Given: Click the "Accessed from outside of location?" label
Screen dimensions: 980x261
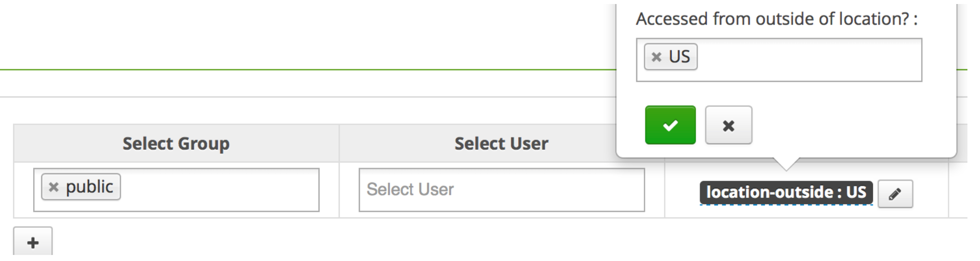Looking at the screenshot, I should 776,19.
